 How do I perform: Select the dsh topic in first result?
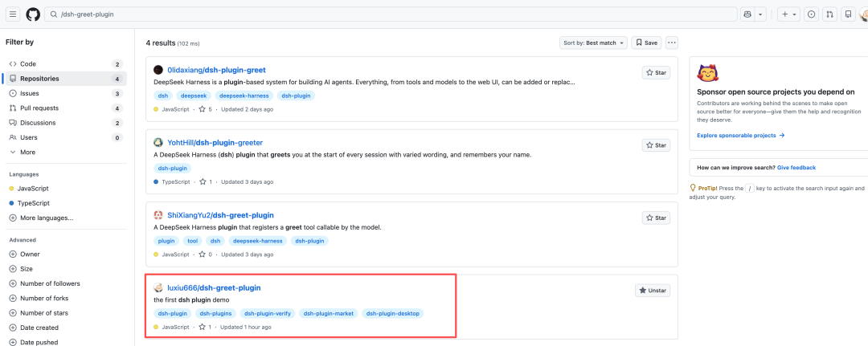[163, 96]
